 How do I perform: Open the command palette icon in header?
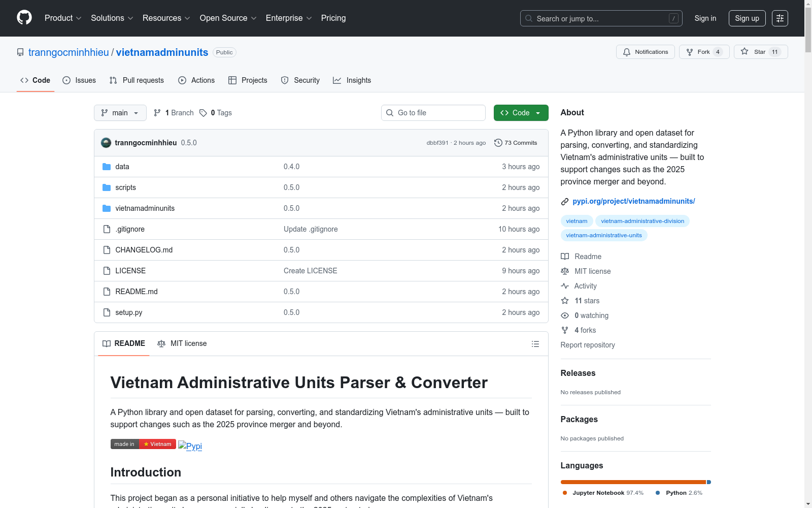(780, 18)
